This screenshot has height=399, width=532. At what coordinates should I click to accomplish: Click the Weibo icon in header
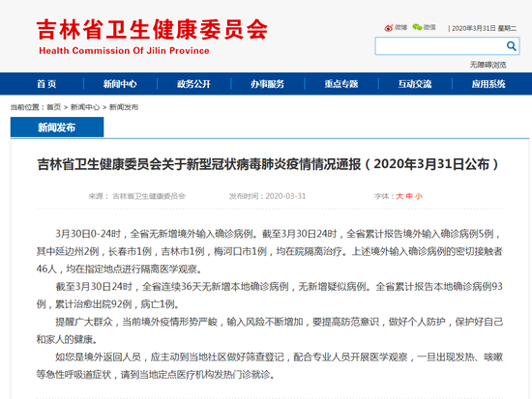pyautogui.click(x=389, y=28)
